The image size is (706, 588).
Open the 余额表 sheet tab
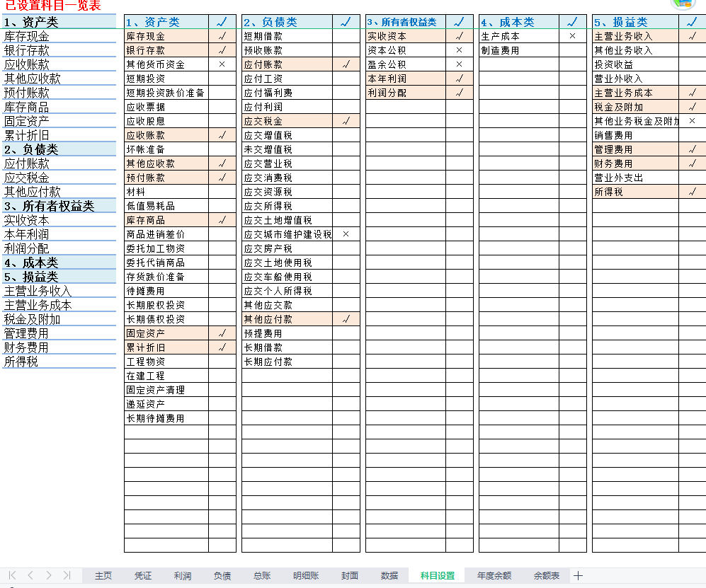(547, 576)
